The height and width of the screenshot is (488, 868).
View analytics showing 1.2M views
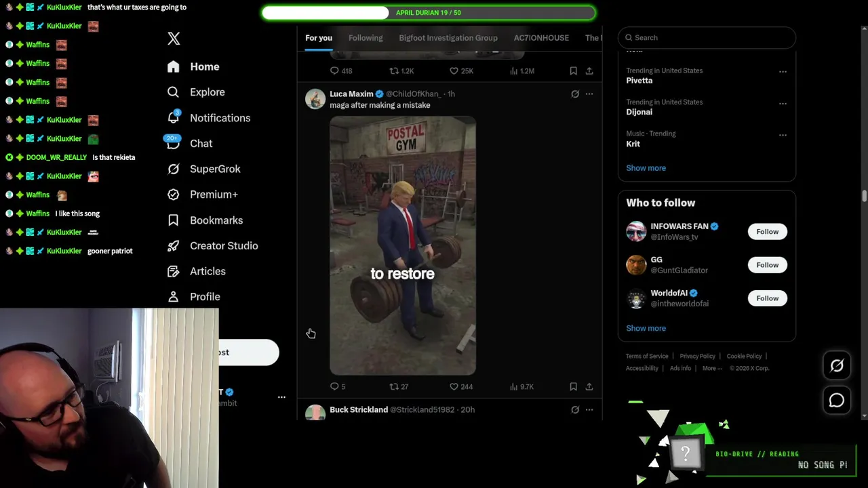524,70
